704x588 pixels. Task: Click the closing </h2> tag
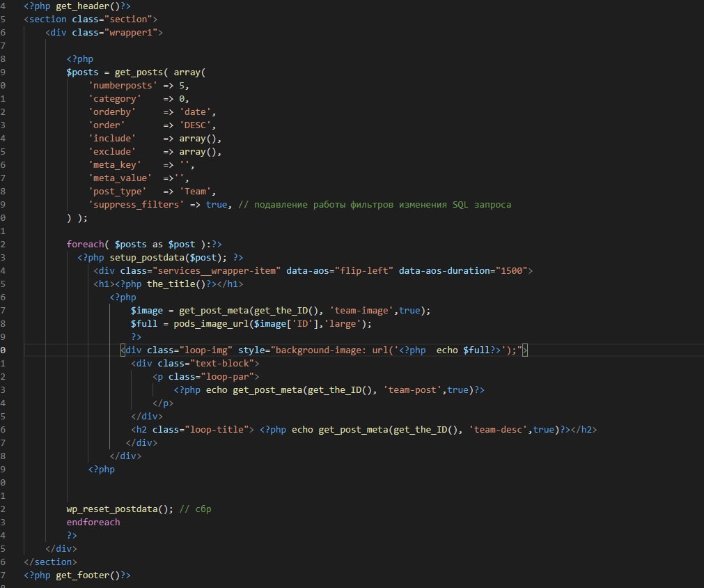(x=584, y=430)
